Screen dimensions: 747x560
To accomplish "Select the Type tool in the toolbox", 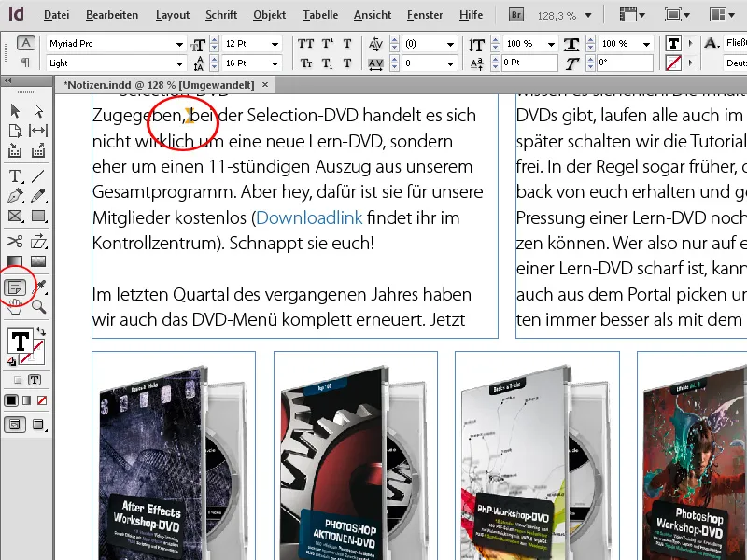I will coord(15,176).
